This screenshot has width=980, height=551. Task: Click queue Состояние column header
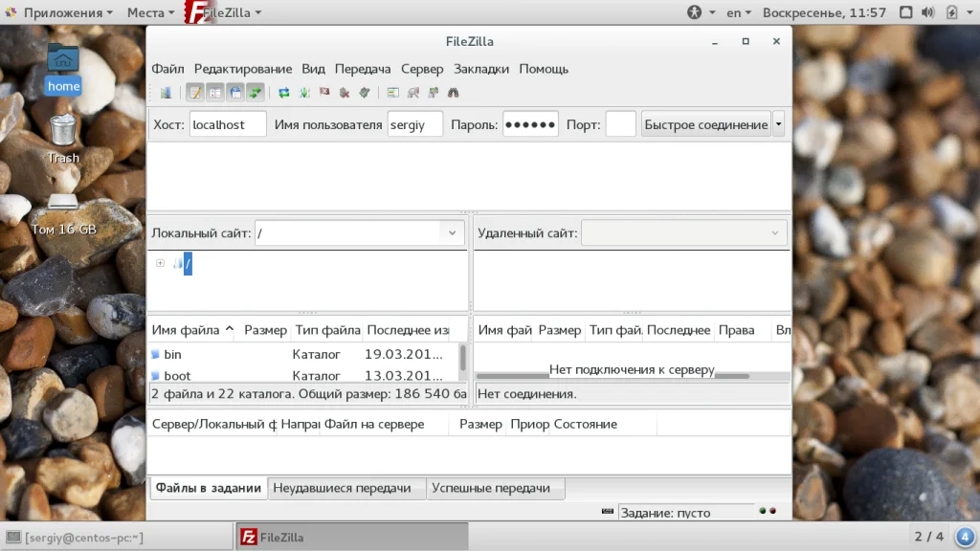click(x=603, y=424)
